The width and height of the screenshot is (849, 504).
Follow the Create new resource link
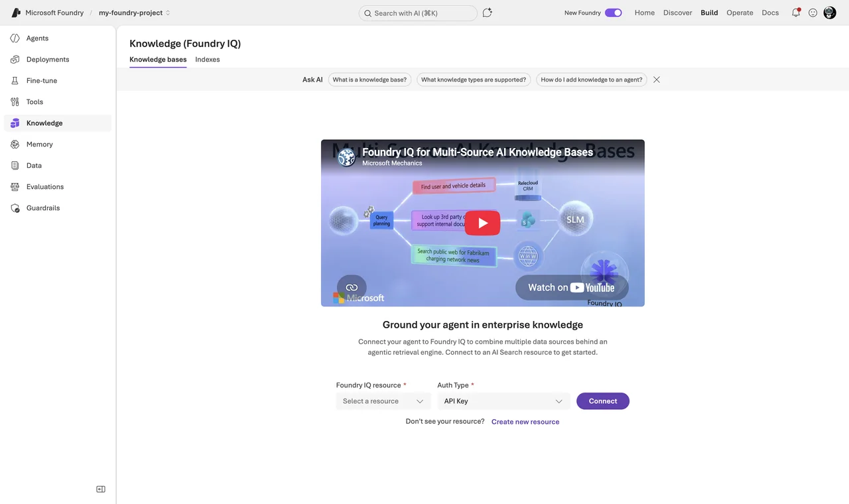525,422
